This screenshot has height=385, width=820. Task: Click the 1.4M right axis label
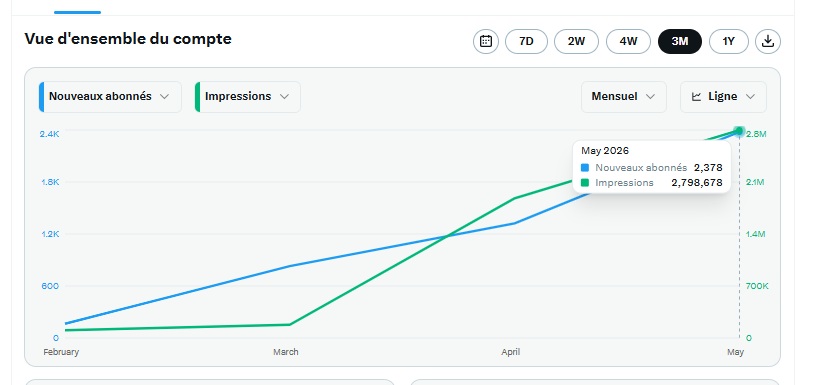(756, 234)
